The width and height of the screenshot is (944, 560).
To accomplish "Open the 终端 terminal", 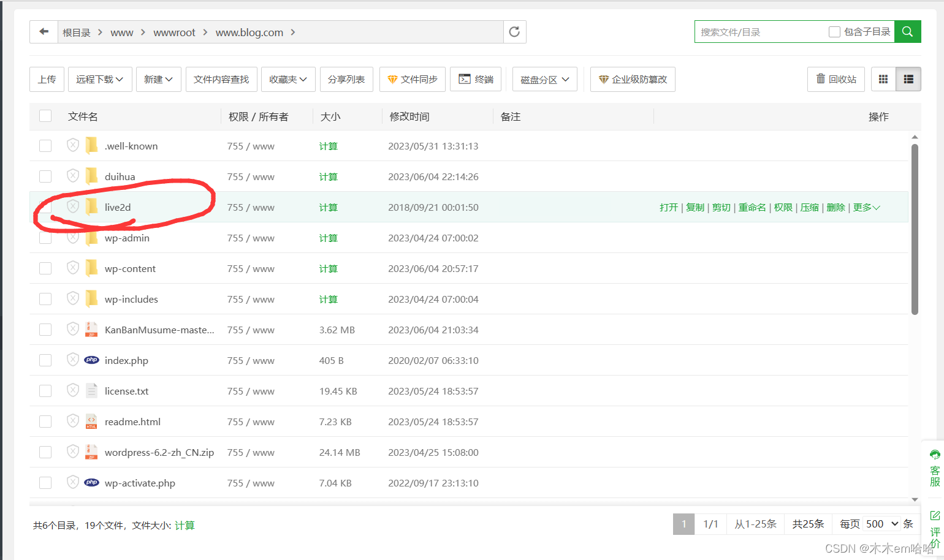I will [476, 79].
